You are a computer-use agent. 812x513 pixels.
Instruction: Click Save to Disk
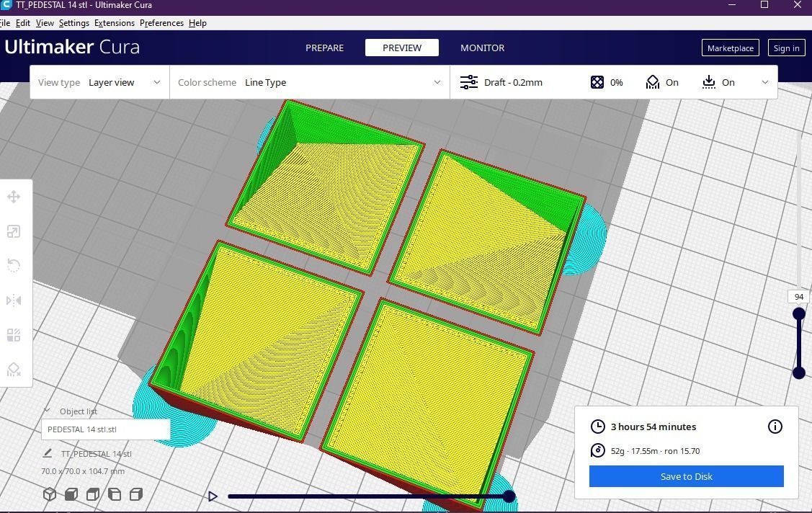(x=686, y=476)
